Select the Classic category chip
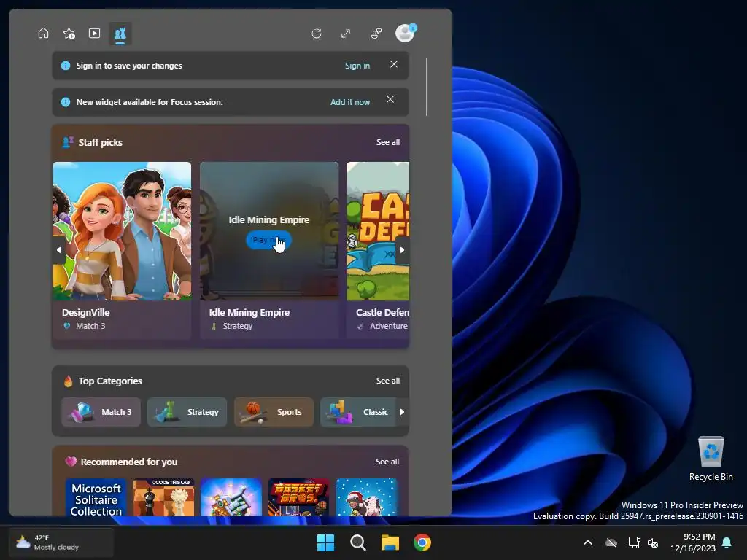Image resolution: width=747 pixels, height=560 pixels. click(x=358, y=412)
